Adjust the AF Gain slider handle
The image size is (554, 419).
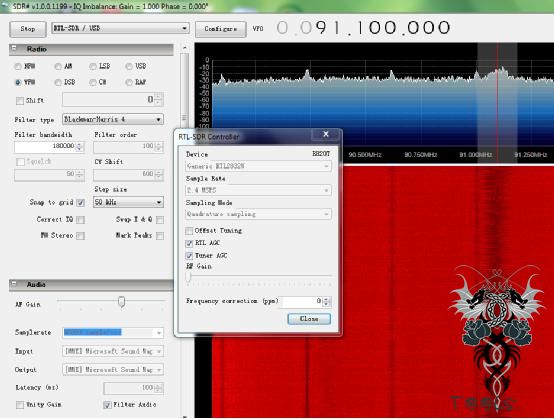click(x=122, y=302)
